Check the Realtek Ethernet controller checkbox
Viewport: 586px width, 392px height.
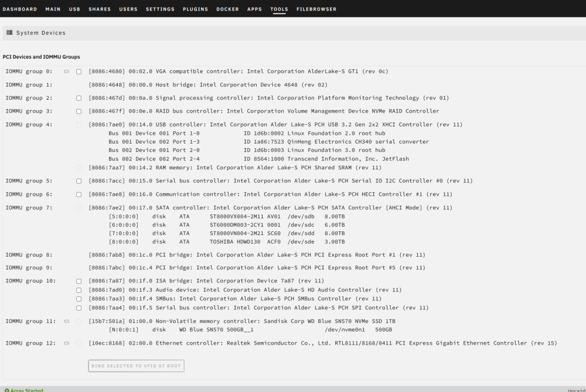tap(79, 343)
